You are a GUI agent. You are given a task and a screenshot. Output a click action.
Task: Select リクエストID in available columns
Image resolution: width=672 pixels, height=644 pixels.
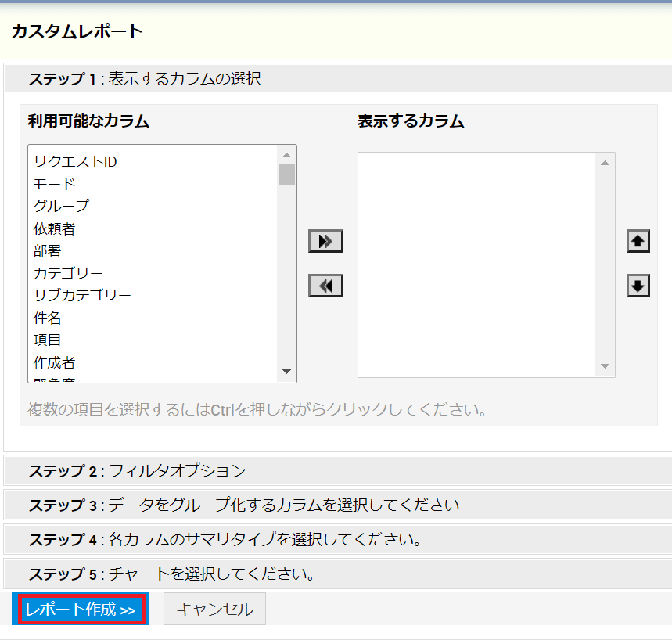(x=75, y=162)
